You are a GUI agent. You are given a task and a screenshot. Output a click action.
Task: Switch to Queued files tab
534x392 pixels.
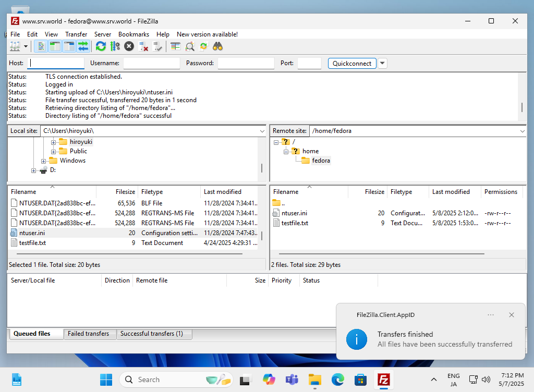click(x=36, y=334)
